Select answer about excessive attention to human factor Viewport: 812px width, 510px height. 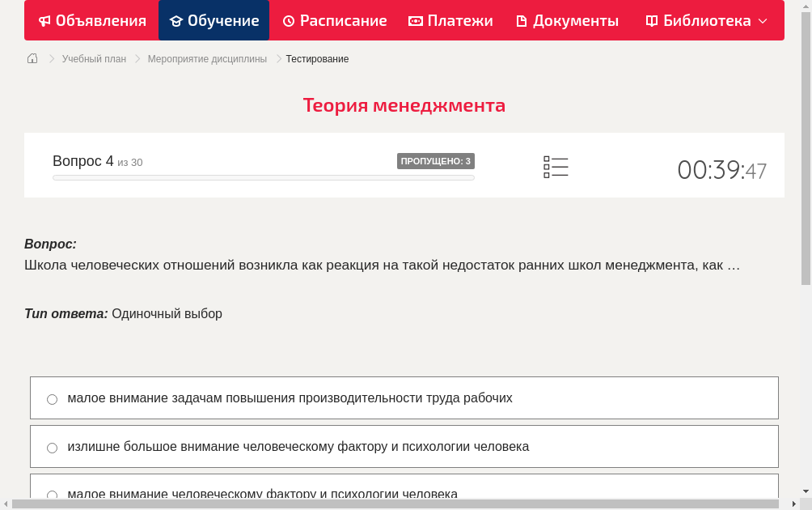coord(52,447)
